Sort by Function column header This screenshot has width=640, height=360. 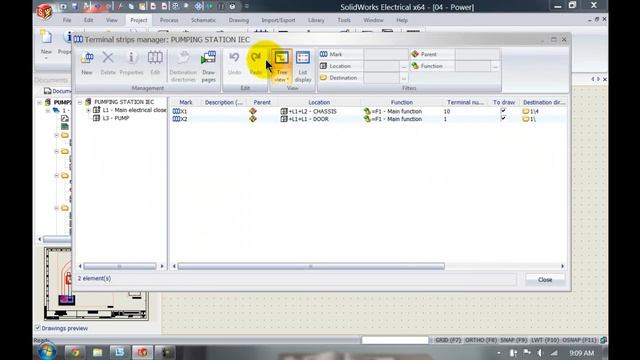(x=402, y=102)
